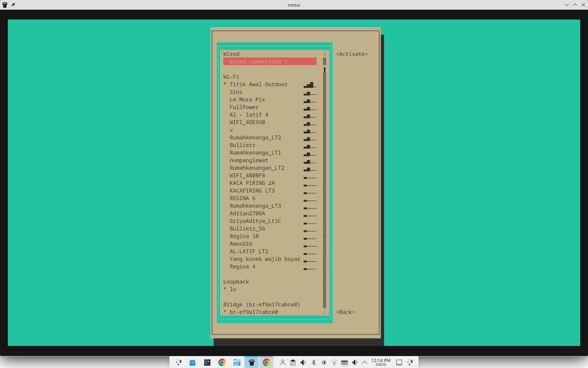Open the Wi-Fi network tray icon
The height and width of the screenshot is (368, 588).
coord(334,363)
